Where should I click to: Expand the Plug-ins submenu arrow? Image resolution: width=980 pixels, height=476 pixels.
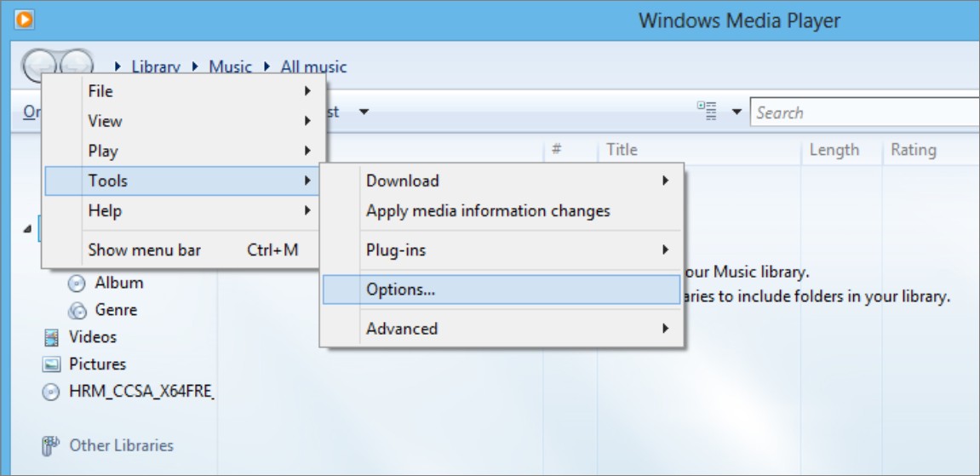point(665,249)
